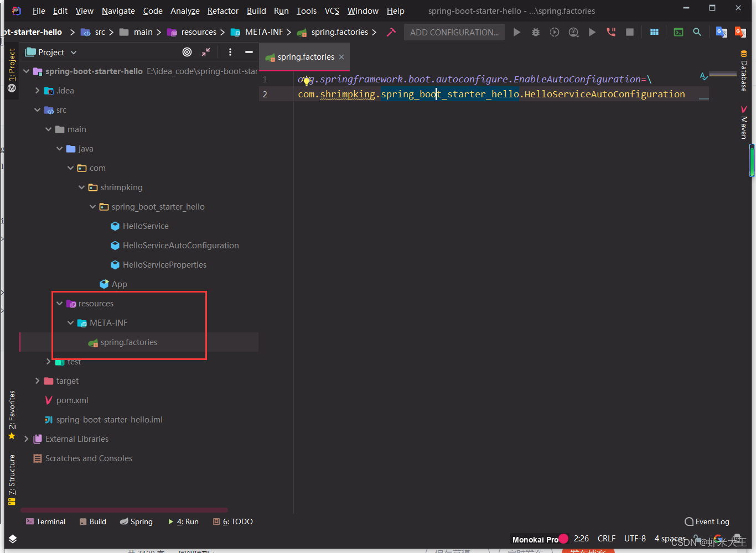Screen dimensions: 756x553
Task: Toggle the Maven side panel
Action: pos(744,122)
